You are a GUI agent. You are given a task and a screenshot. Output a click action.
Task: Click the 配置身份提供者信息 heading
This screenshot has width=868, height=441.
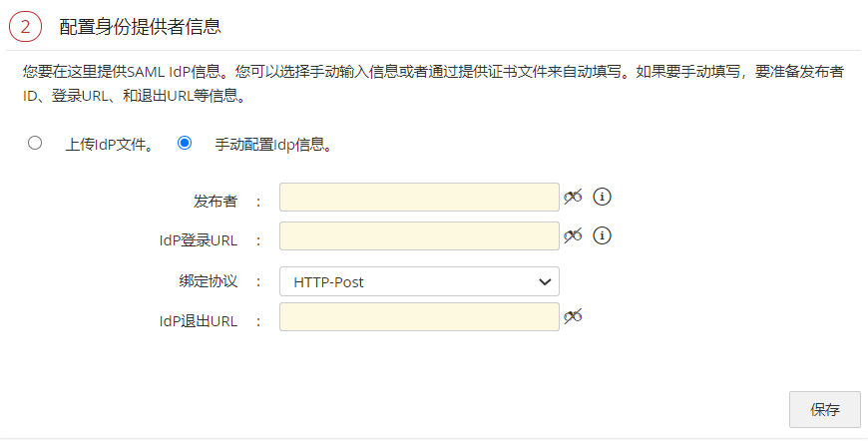140,27
